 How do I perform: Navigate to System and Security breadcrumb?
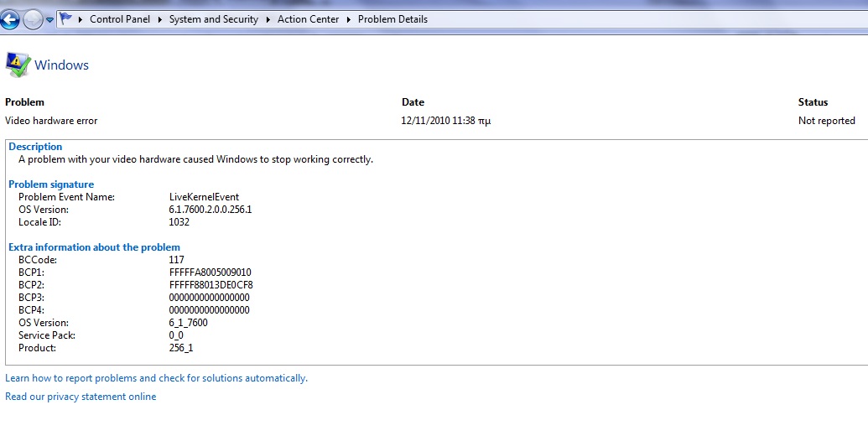[x=214, y=18]
